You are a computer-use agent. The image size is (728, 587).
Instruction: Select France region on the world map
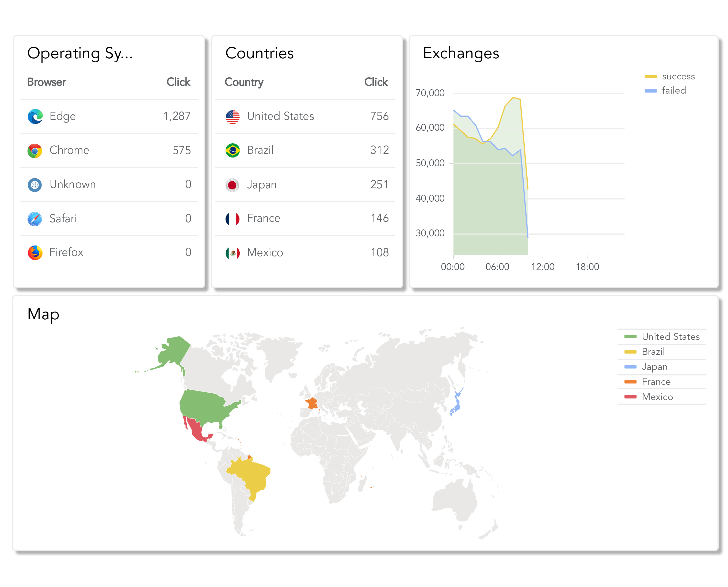(x=312, y=403)
